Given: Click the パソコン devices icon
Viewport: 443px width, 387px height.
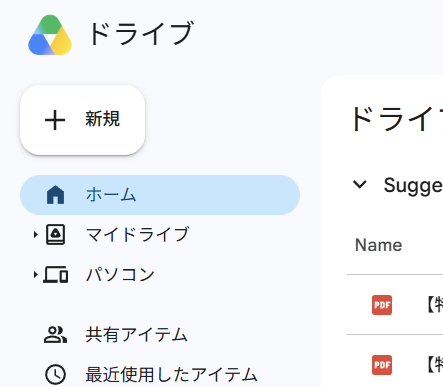Looking at the screenshot, I should (x=56, y=275).
